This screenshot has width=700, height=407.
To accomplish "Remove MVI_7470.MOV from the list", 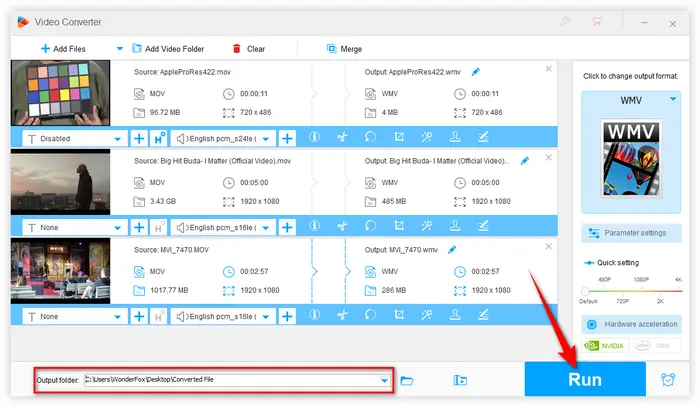I will [x=549, y=246].
